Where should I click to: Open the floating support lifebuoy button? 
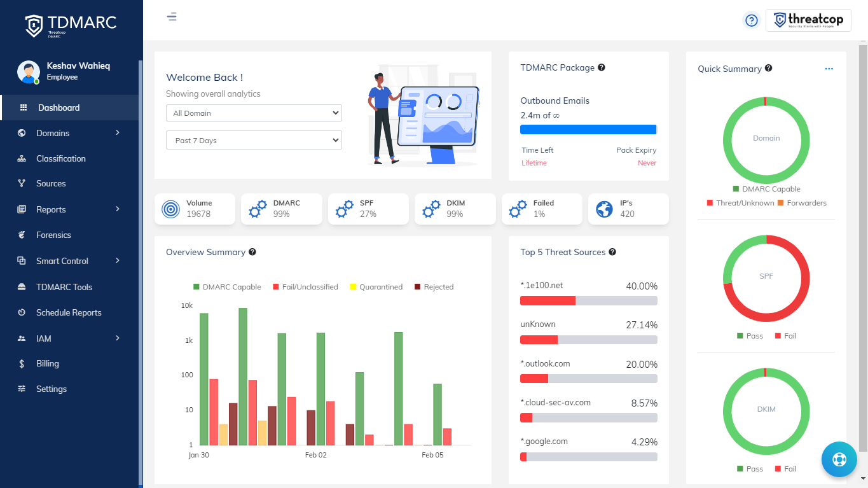839,459
